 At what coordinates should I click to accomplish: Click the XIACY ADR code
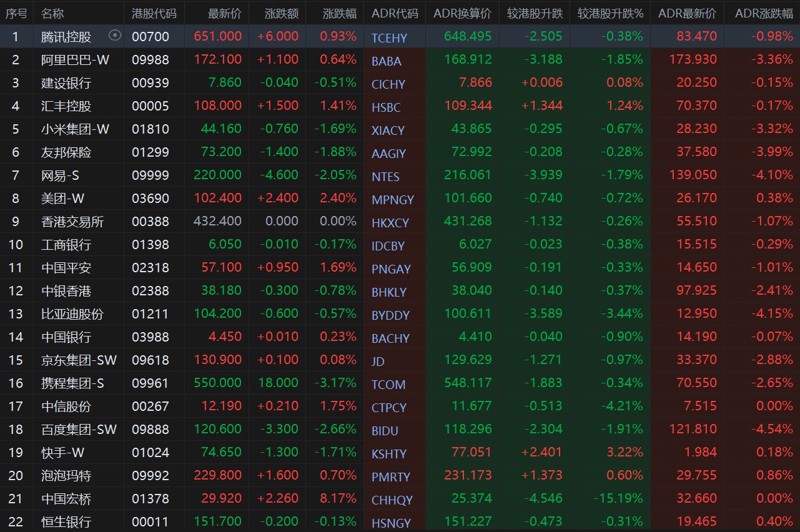click(388, 131)
